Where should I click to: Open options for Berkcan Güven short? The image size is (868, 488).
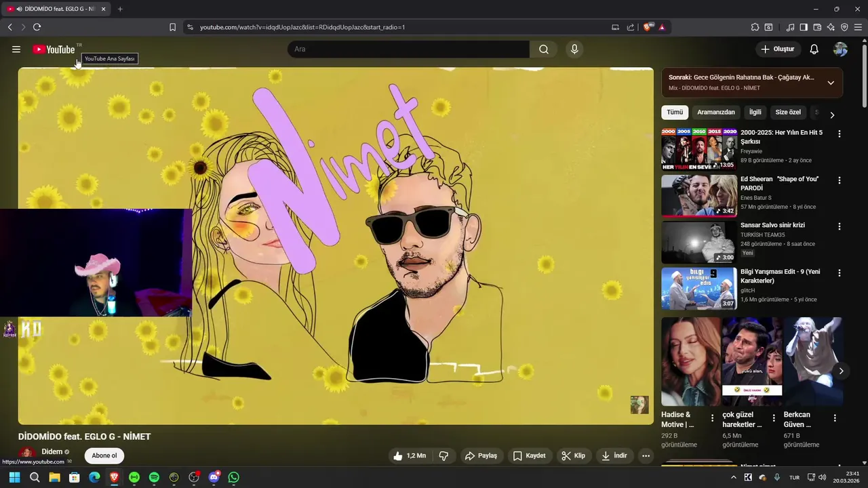(x=835, y=418)
